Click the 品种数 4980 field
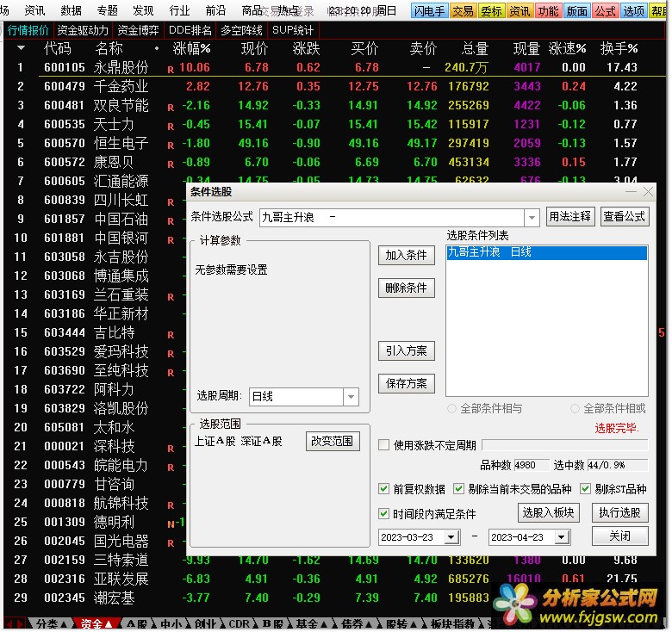The width and height of the screenshot is (672, 632). pos(532,465)
